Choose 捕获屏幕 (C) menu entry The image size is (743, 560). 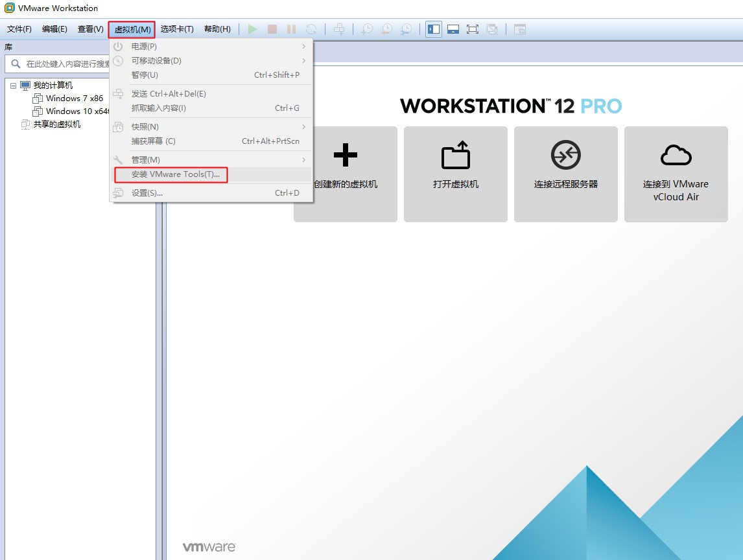coord(211,141)
